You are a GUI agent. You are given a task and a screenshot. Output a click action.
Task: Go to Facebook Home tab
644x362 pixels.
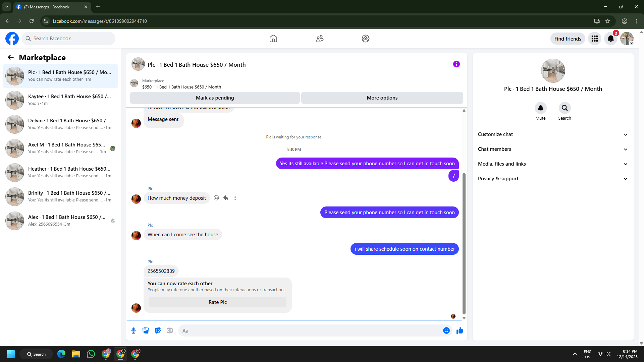[x=273, y=39]
